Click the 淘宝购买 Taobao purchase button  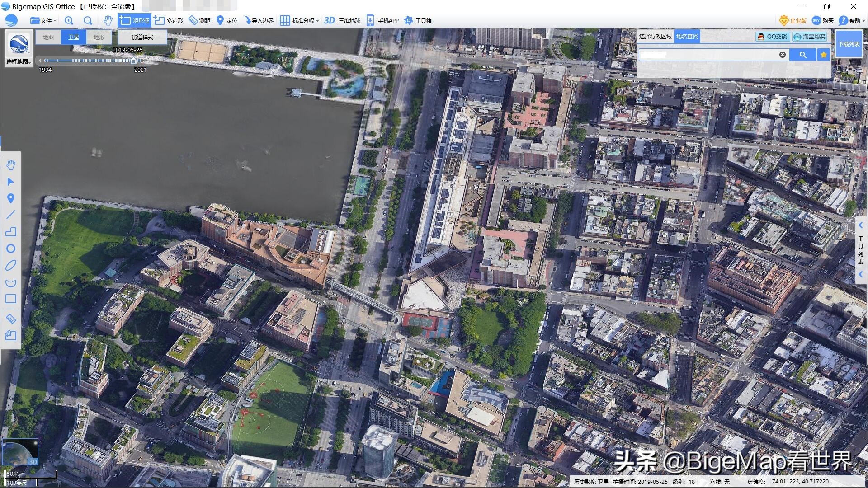[810, 37]
